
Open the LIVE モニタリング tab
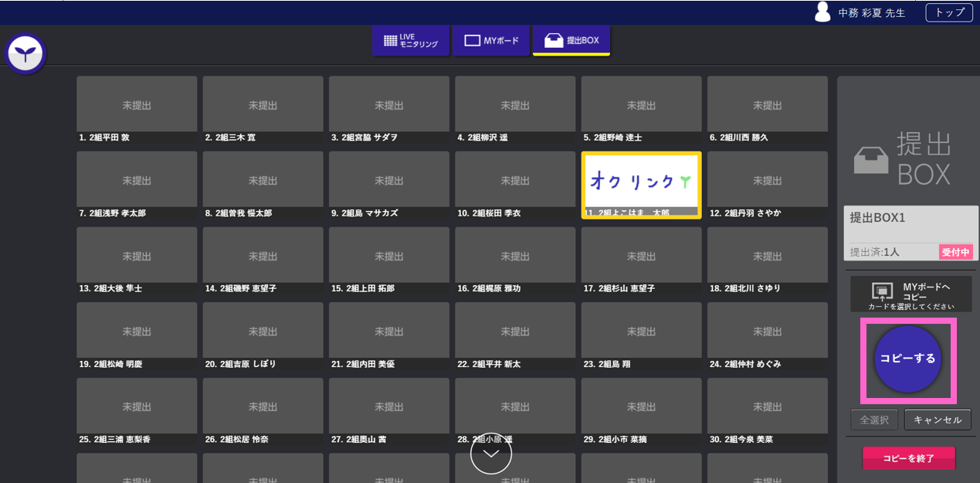coord(411,40)
